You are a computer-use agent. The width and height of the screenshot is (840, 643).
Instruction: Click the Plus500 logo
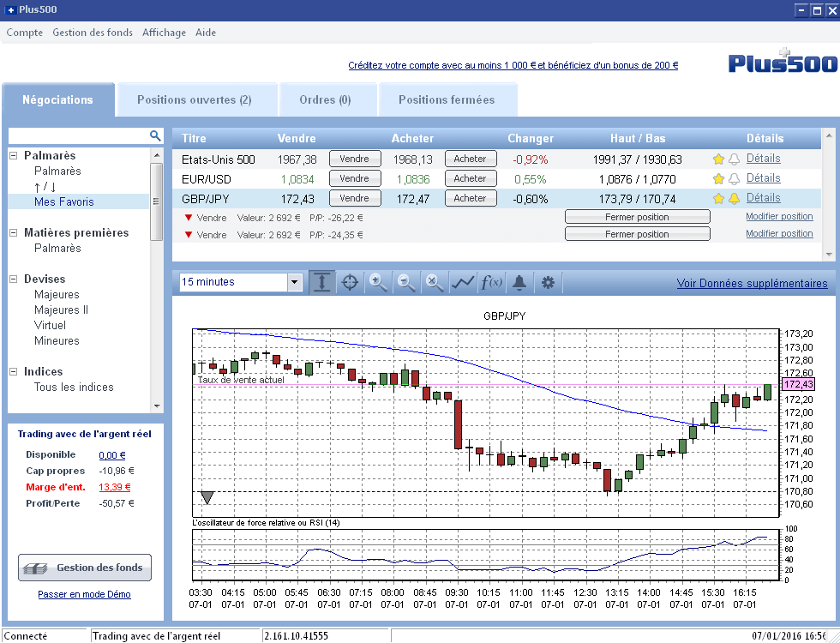782,62
